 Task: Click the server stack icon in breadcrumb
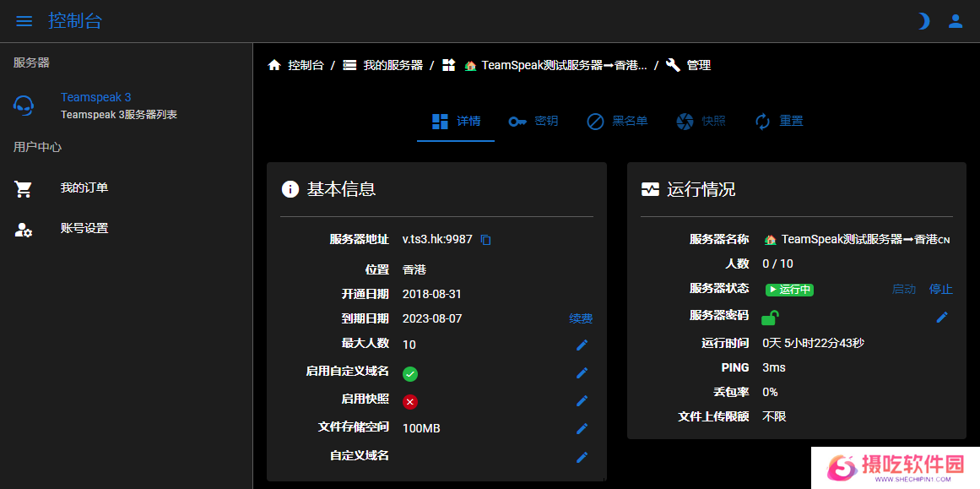coord(350,65)
